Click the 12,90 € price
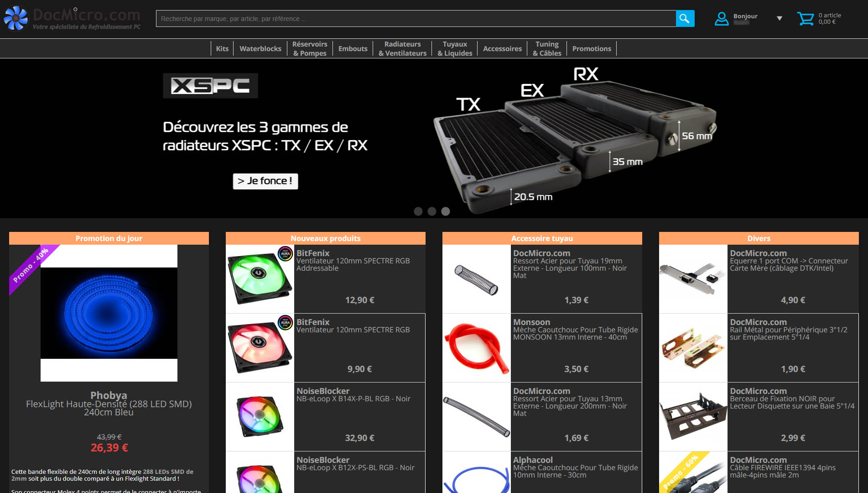This screenshot has width=868, height=493. (360, 300)
